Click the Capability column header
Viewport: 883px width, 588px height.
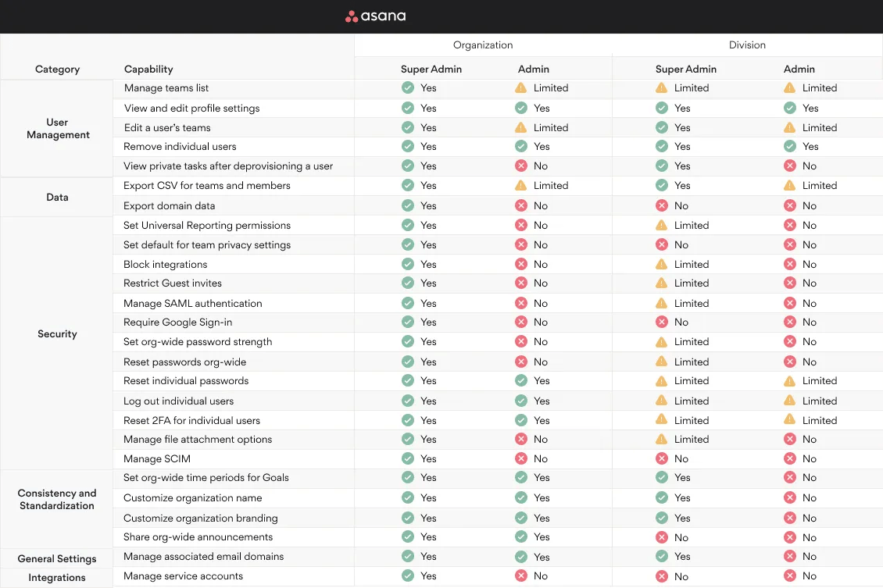pos(148,69)
